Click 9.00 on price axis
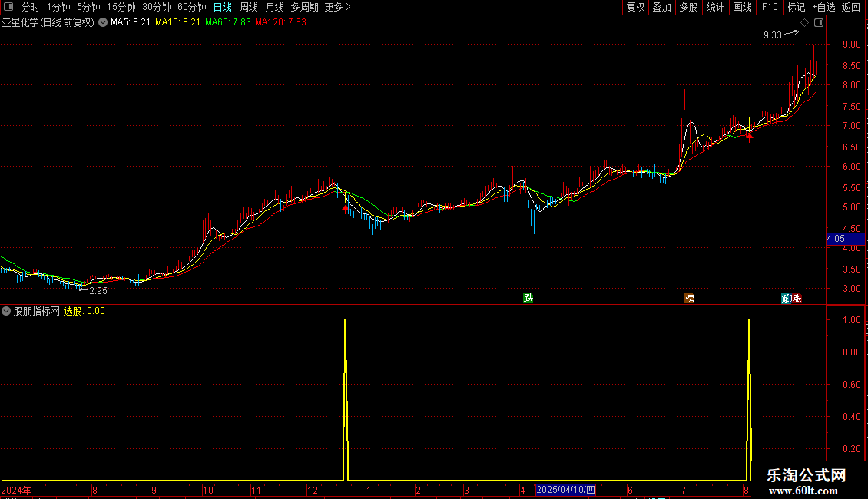The image size is (868, 499). (x=851, y=45)
